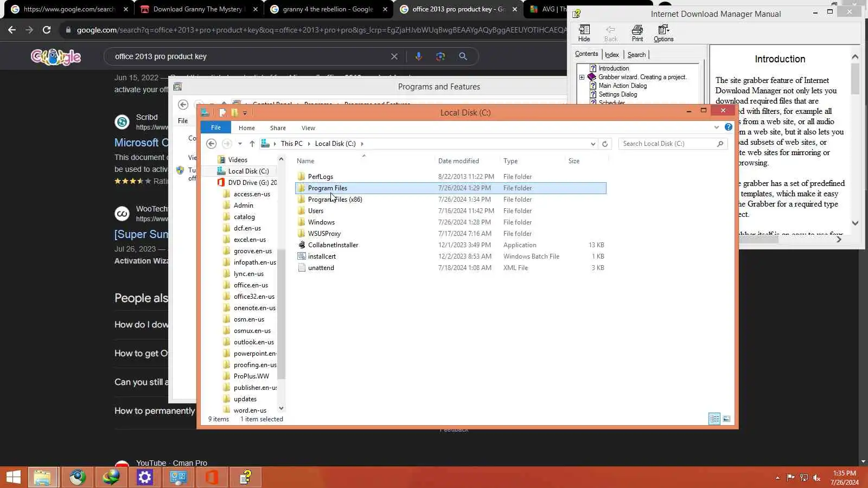Select the ProPlus.WW folder in navigation pane
Screen dimensions: 868x488
[x=251, y=376]
